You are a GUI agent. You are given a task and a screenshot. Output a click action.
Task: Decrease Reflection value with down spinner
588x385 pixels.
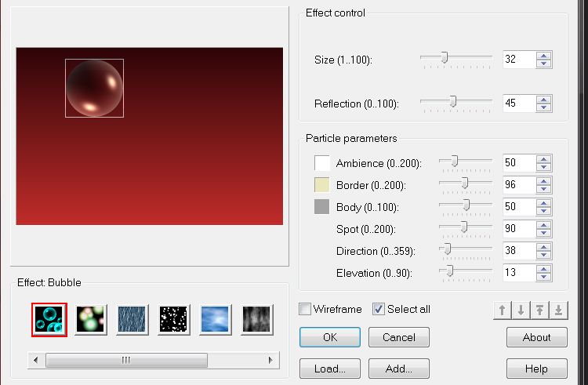click(x=544, y=107)
